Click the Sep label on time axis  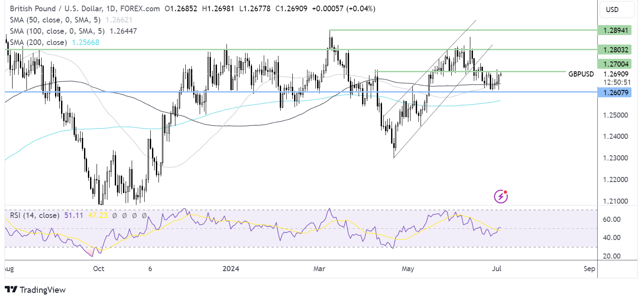pyautogui.click(x=589, y=269)
